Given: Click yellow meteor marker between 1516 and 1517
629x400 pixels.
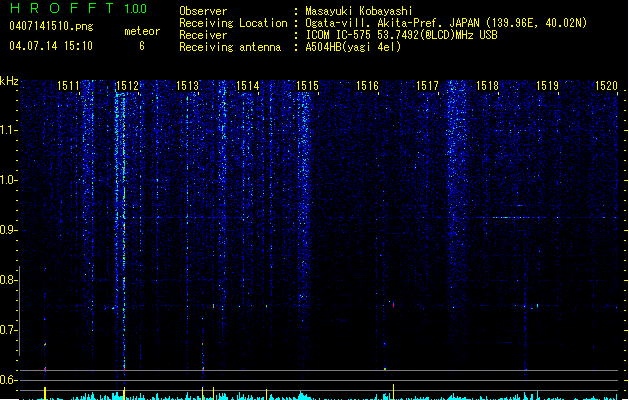Looking at the screenshot, I should click(394, 392).
